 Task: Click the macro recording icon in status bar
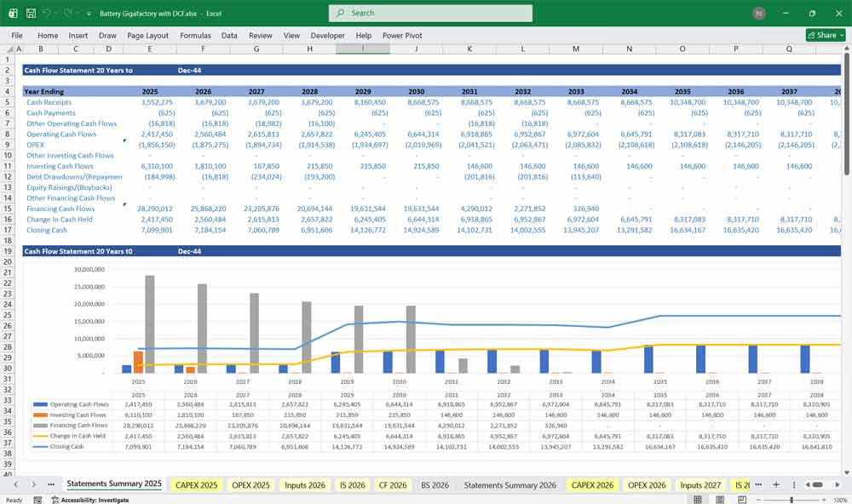pos(37,501)
